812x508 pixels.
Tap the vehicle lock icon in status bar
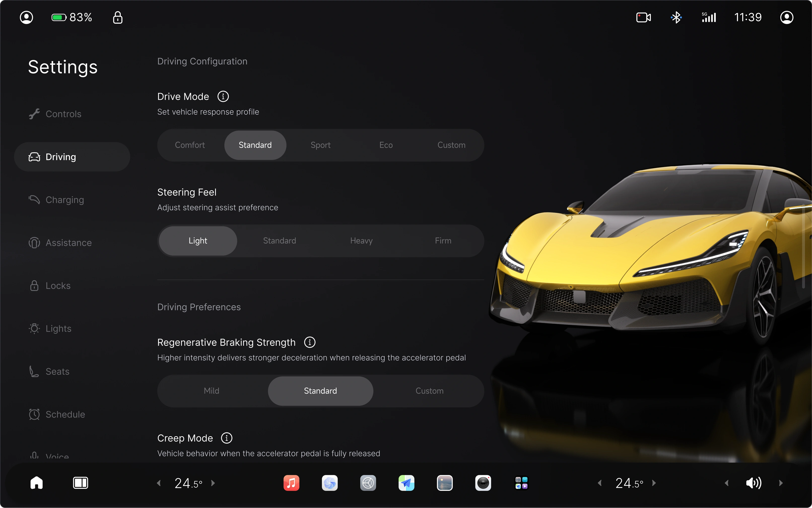click(118, 17)
